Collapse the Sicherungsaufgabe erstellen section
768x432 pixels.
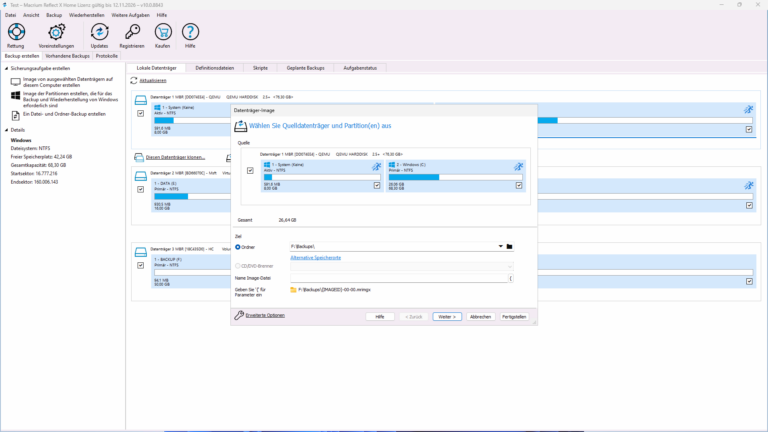coord(6,69)
